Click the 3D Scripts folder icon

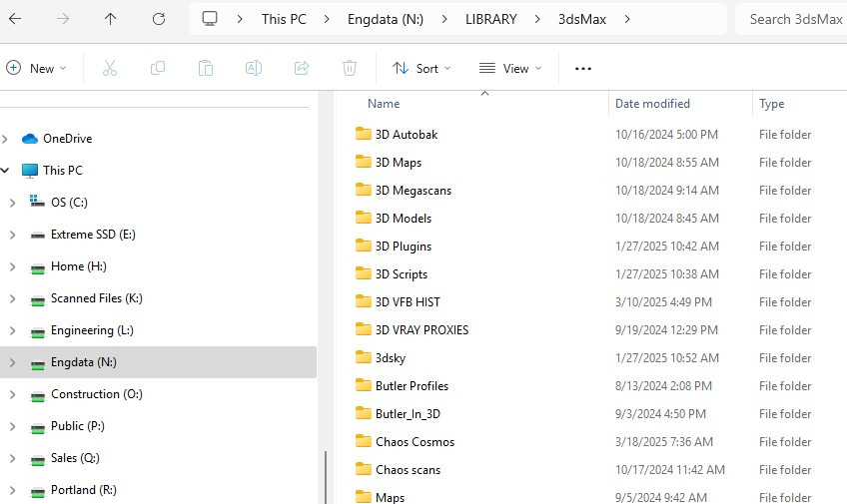pos(363,274)
